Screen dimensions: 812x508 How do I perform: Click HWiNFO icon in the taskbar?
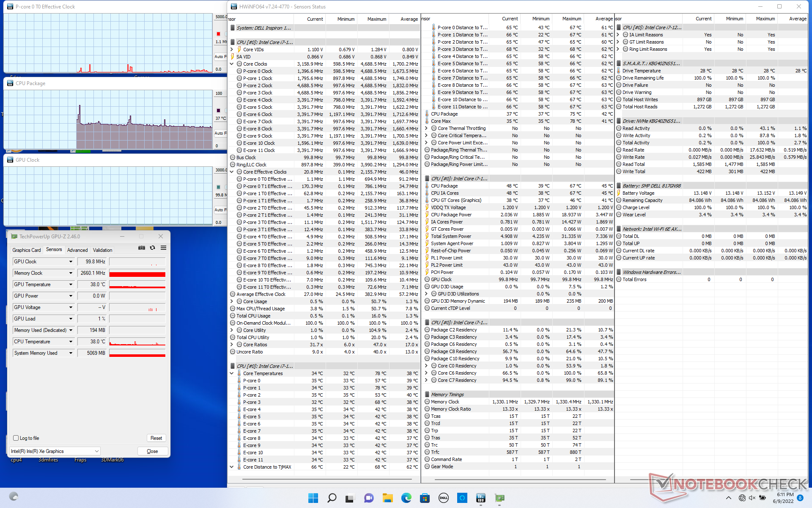[x=481, y=498]
